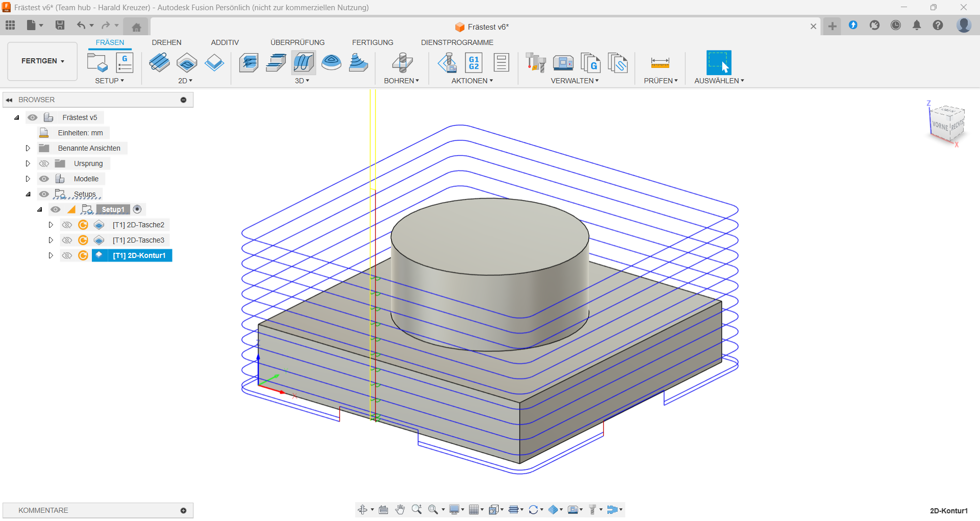Select the 2D-Kontur1 operation
980x521 pixels.
coord(139,255)
